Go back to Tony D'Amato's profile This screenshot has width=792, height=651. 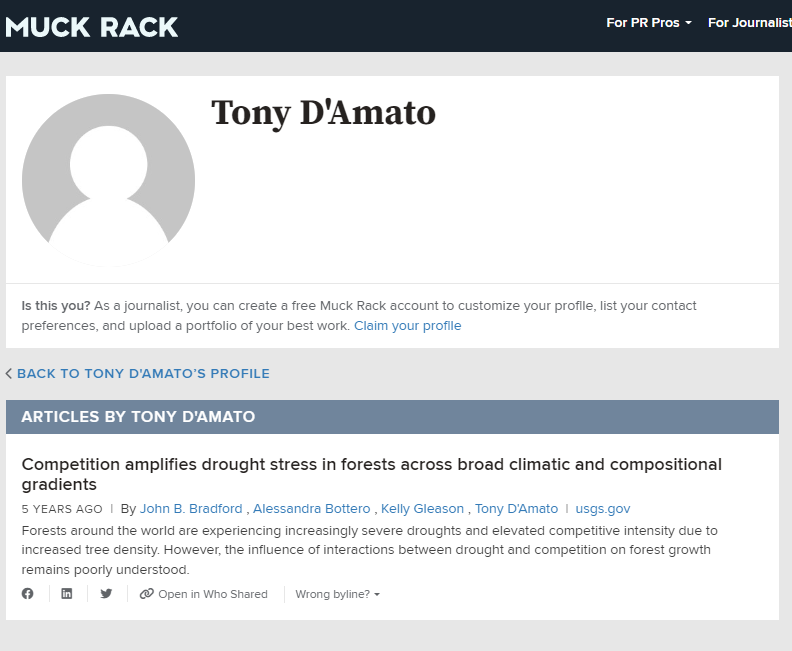pyautogui.click(x=143, y=374)
